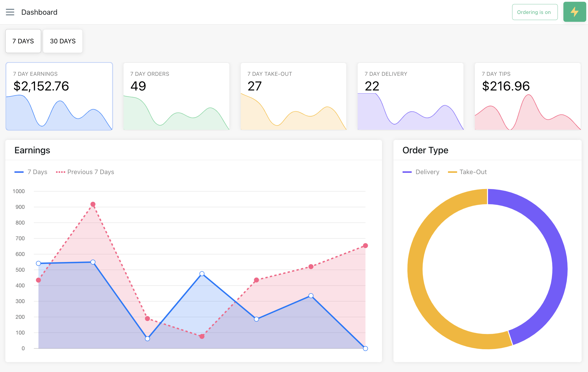Click the Order Type chart heading
The width and height of the screenshot is (588, 372).
425,150
